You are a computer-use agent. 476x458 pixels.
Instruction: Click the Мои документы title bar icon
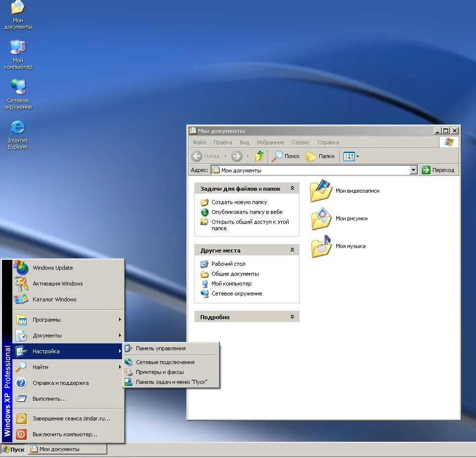tap(193, 131)
